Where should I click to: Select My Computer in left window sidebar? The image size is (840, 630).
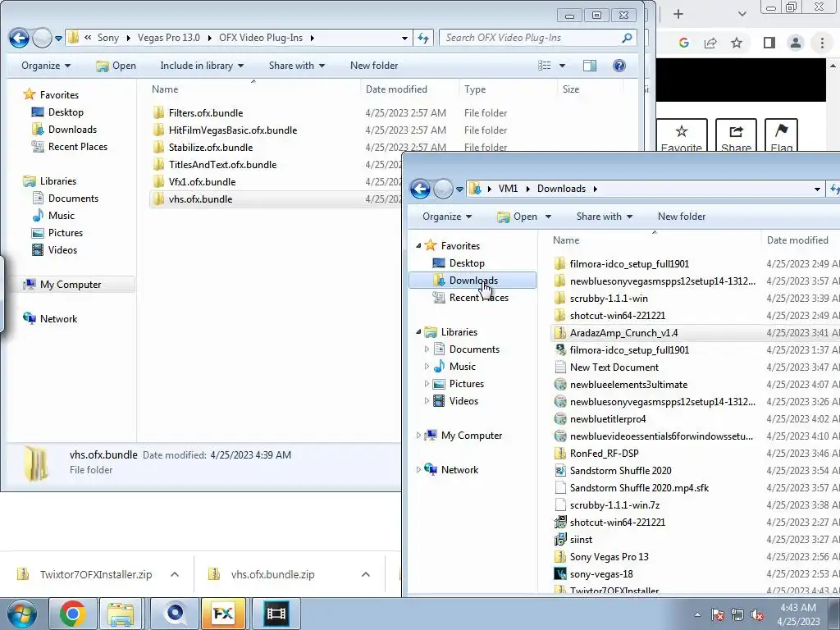71,285
